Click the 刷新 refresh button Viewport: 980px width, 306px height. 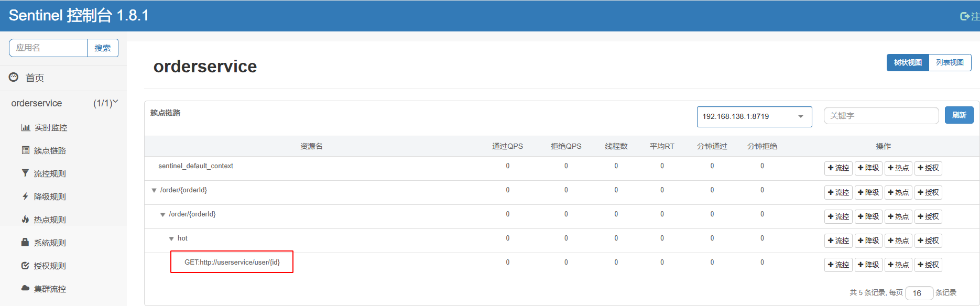coord(959,115)
